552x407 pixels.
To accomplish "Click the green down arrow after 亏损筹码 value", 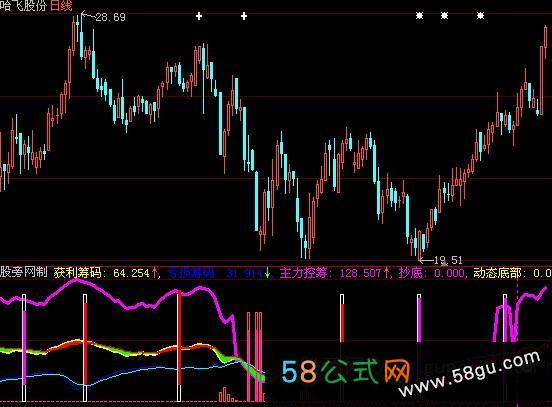I will pos(267,273).
